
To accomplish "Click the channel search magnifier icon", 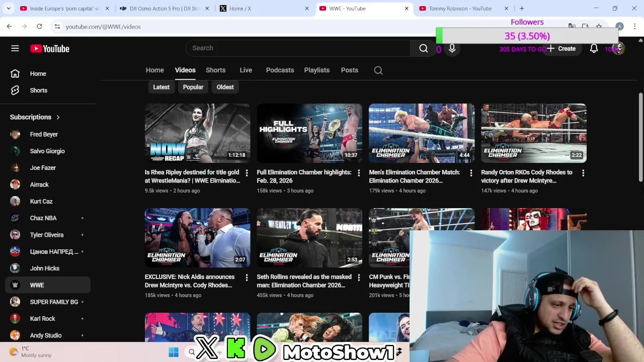I will [x=378, y=70].
